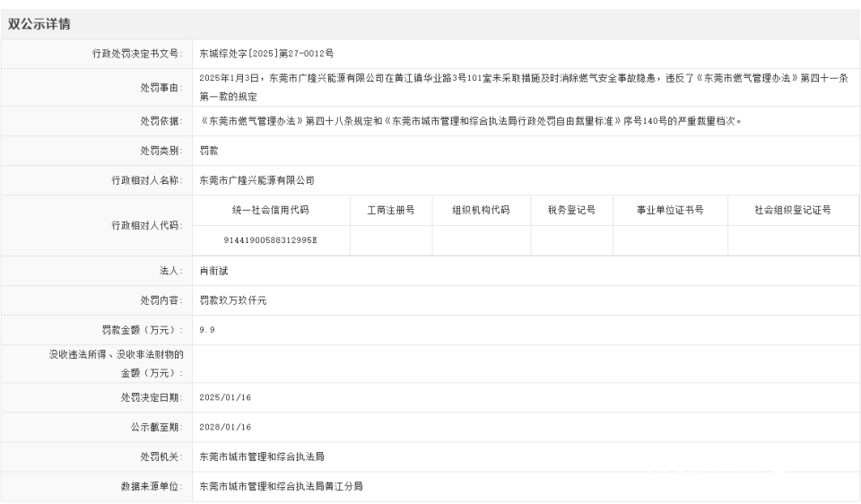Click the 数据来源单位 label
Screen dimensions: 861x504
click(x=152, y=487)
